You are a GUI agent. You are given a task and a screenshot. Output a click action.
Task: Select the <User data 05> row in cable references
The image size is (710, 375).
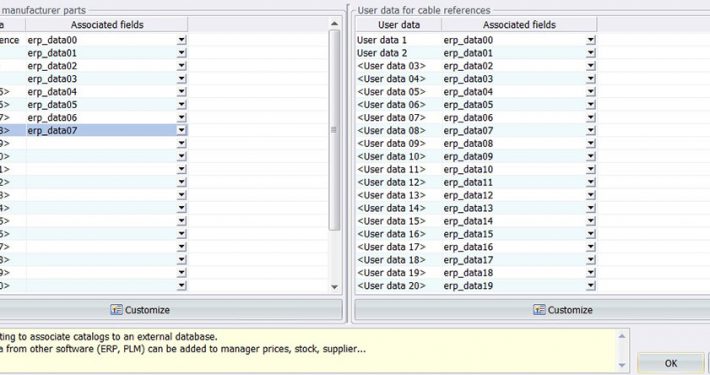click(475, 92)
